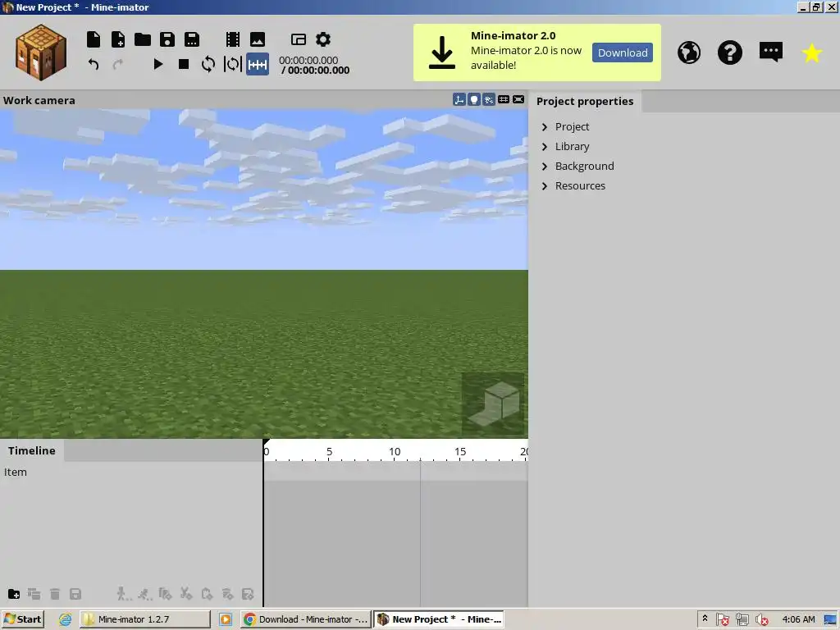This screenshot has height=630, width=840.
Task: Show hidden system tray icons
Action: 705,619
